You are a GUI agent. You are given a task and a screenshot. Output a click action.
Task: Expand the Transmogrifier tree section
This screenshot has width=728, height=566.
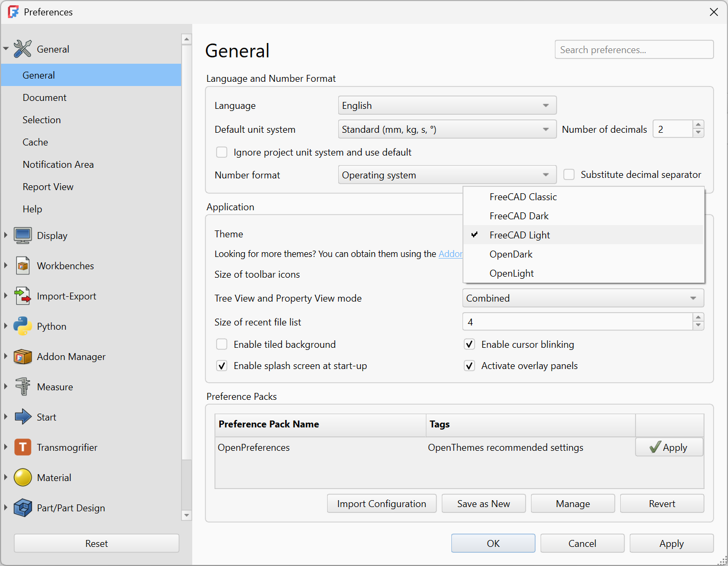pyautogui.click(x=6, y=447)
